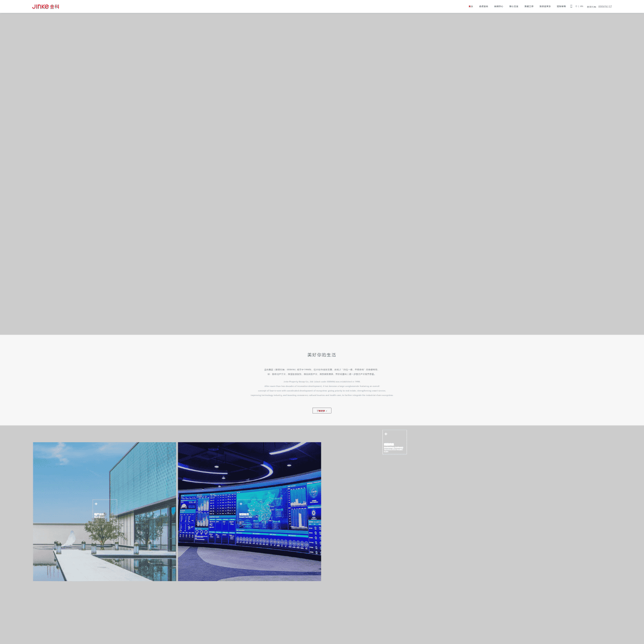Open the 投资者关系 investor relations menu
This screenshot has height=644, width=644.
click(x=545, y=7)
